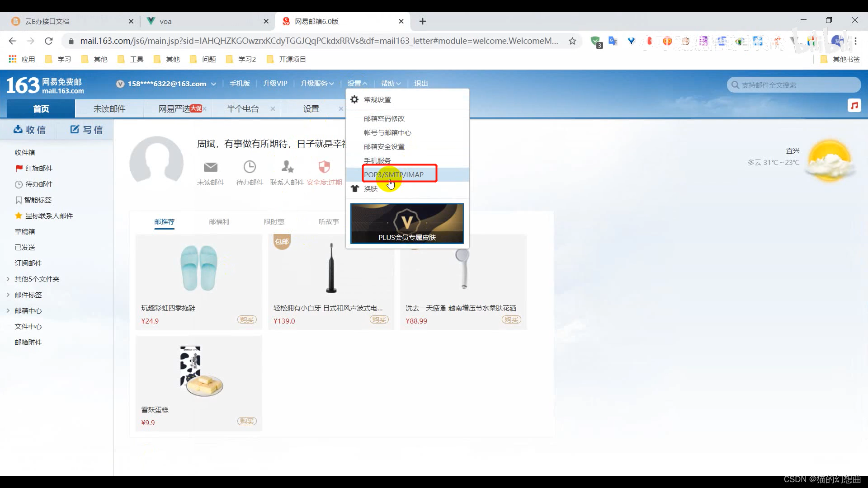
Task: Close the half radio tab
Action: click(273, 109)
